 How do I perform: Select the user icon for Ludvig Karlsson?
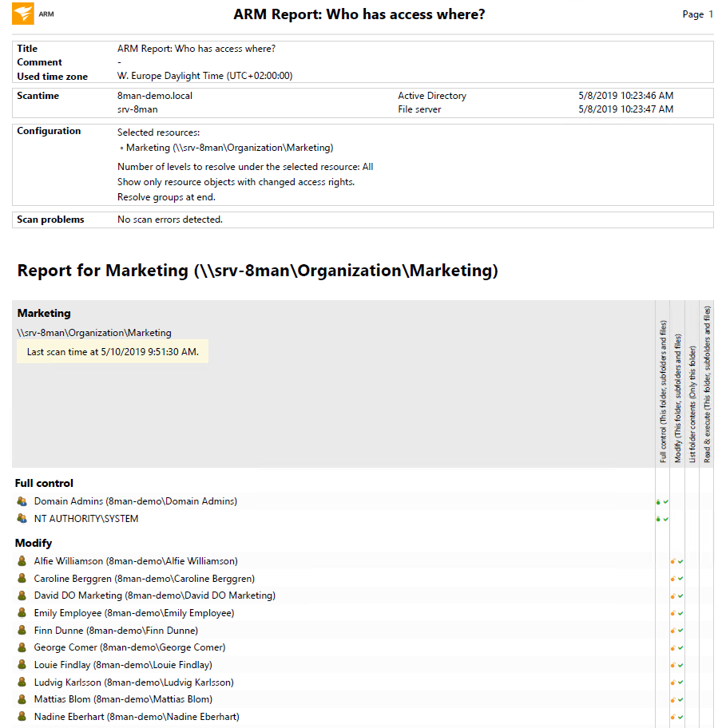[x=22, y=682]
